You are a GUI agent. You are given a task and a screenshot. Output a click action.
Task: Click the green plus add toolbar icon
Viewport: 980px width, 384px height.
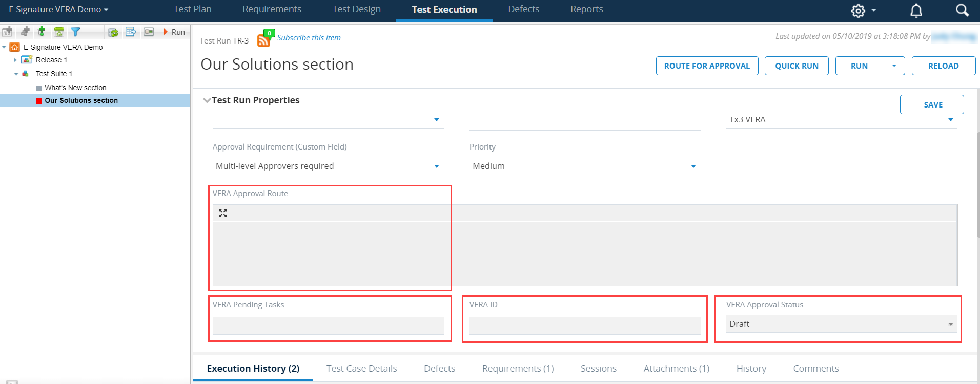click(42, 32)
